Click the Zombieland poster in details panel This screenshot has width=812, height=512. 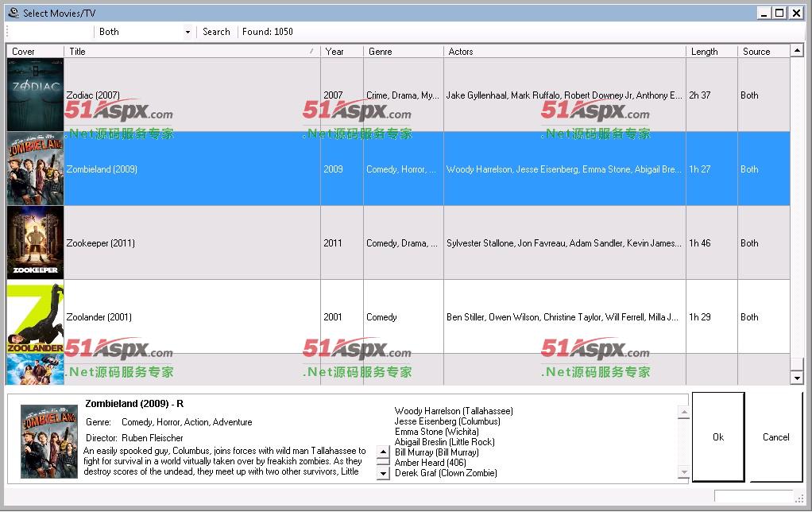point(49,441)
